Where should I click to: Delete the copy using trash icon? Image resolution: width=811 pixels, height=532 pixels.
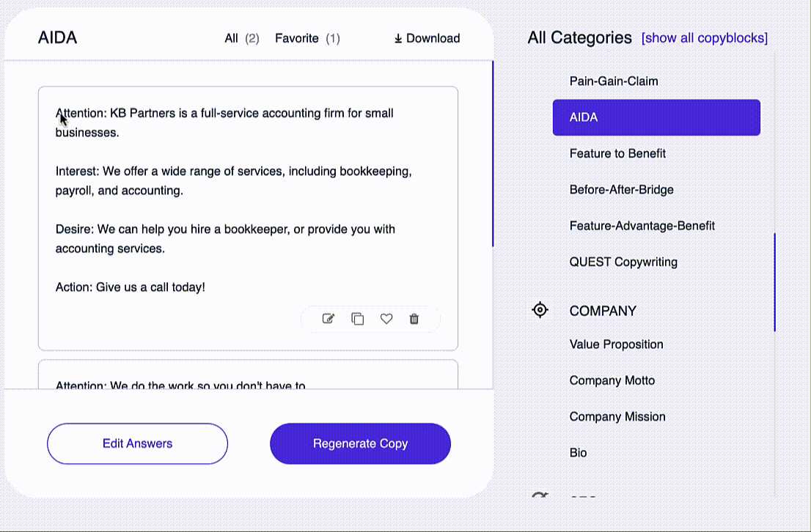[x=414, y=319]
